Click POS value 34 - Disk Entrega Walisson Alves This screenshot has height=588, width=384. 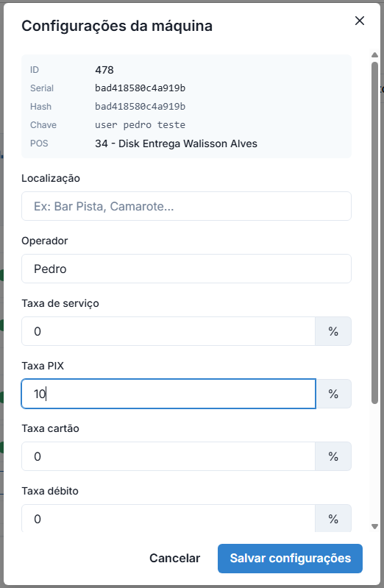[177, 144]
